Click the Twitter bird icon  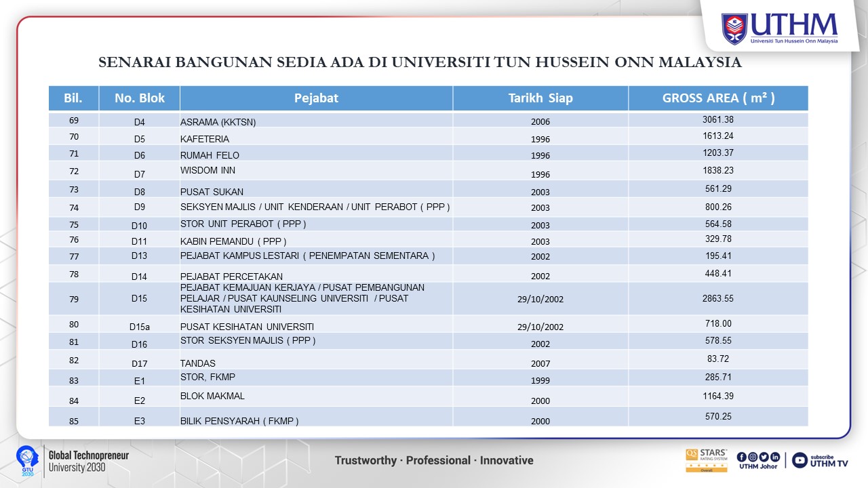(x=764, y=456)
